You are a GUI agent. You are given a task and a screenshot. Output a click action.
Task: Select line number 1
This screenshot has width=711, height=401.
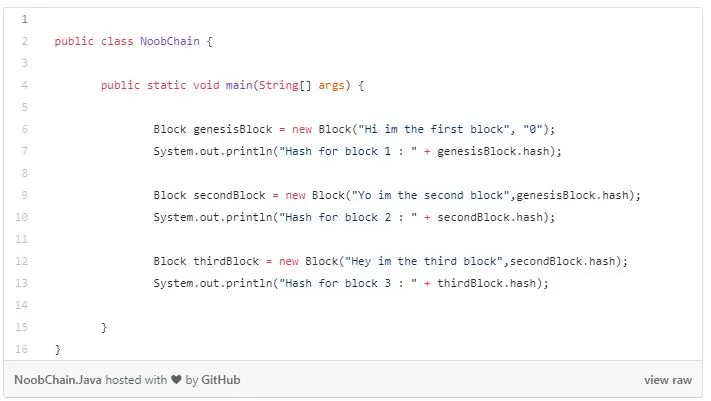tap(24, 19)
